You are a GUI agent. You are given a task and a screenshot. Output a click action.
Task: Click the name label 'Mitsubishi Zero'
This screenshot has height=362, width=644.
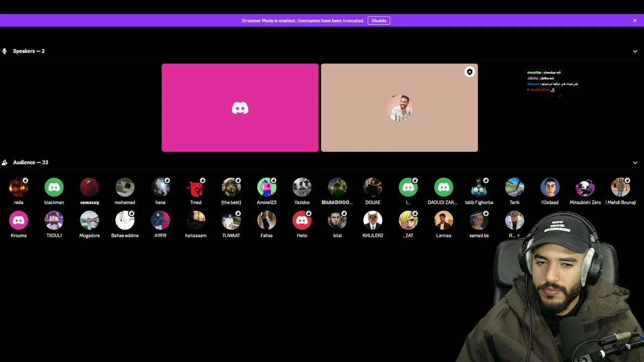(x=585, y=203)
